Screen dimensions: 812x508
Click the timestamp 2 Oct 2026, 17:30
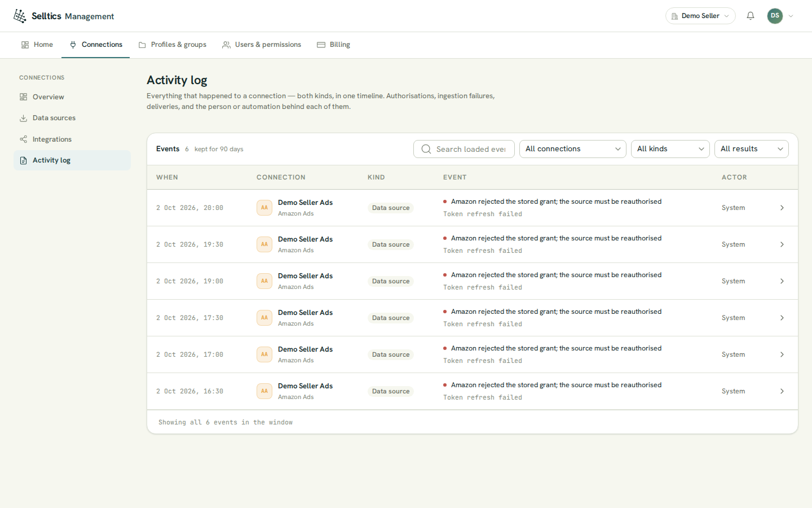click(x=189, y=318)
